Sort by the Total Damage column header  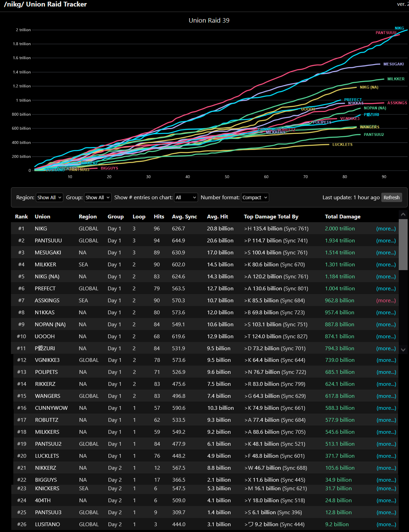pyautogui.click(x=343, y=217)
